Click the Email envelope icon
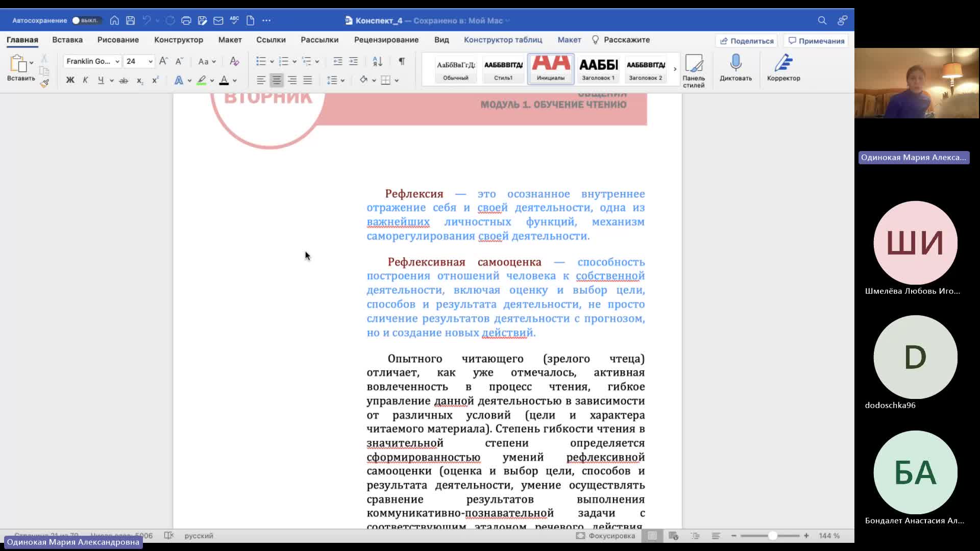This screenshot has height=551, width=980. [x=218, y=20]
